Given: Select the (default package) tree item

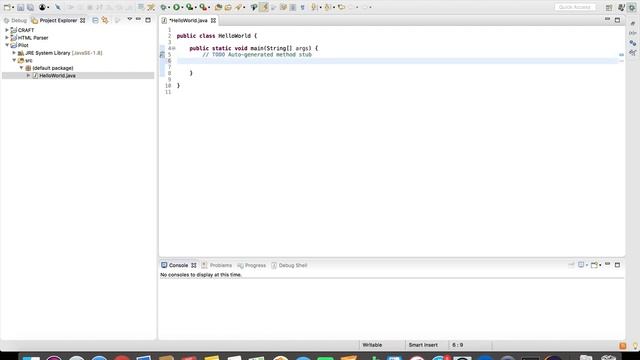Looking at the screenshot, I should [x=53, y=68].
